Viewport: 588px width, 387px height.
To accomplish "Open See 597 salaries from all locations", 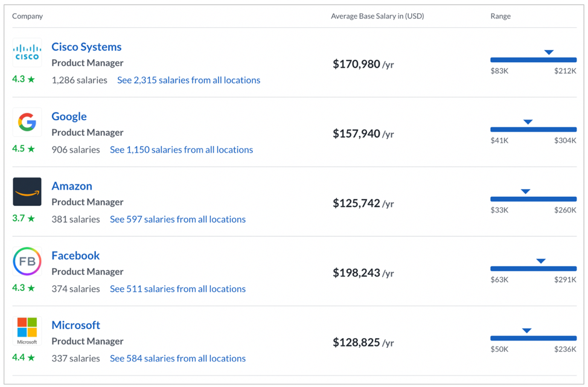I will [177, 219].
